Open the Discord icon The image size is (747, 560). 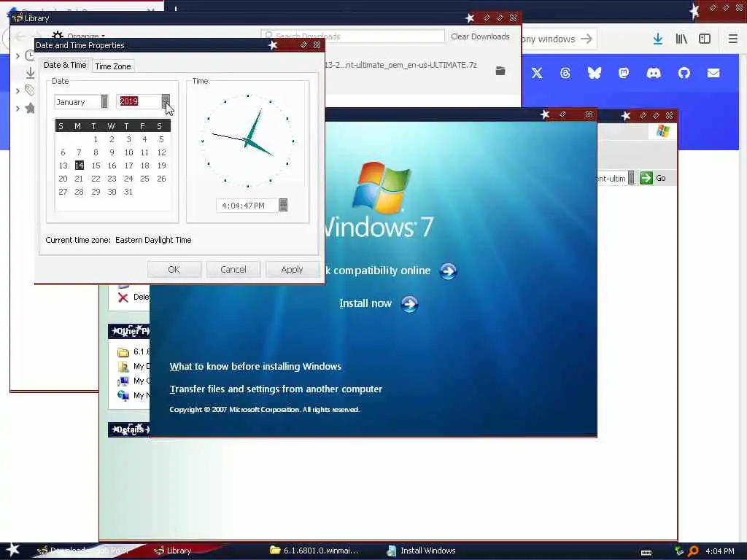pyautogui.click(x=654, y=73)
